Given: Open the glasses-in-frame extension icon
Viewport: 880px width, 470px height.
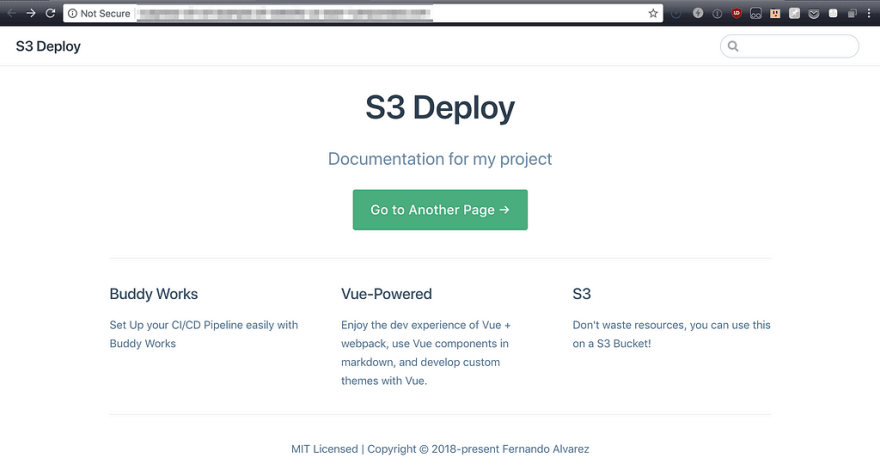Looking at the screenshot, I should (756, 13).
